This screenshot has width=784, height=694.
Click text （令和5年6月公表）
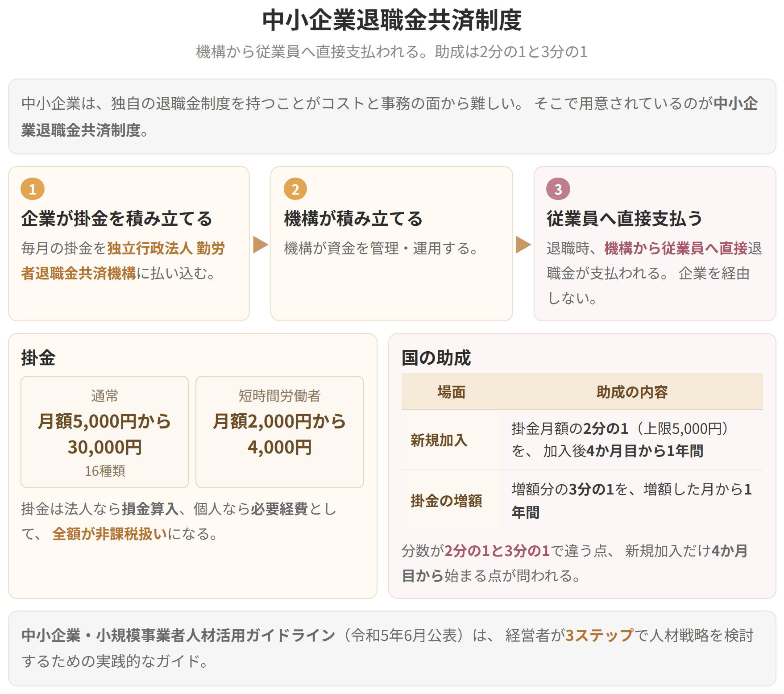pos(404,635)
